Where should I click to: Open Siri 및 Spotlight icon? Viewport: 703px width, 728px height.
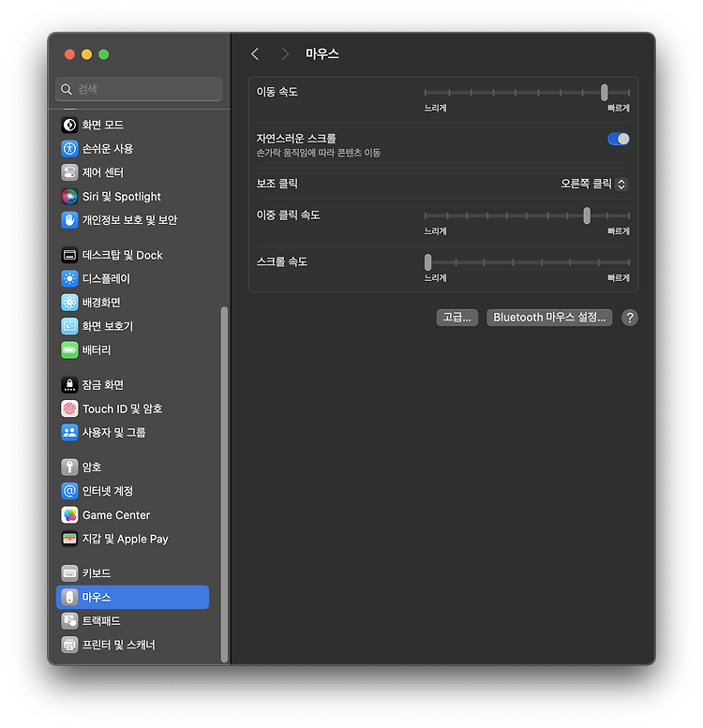click(69, 197)
